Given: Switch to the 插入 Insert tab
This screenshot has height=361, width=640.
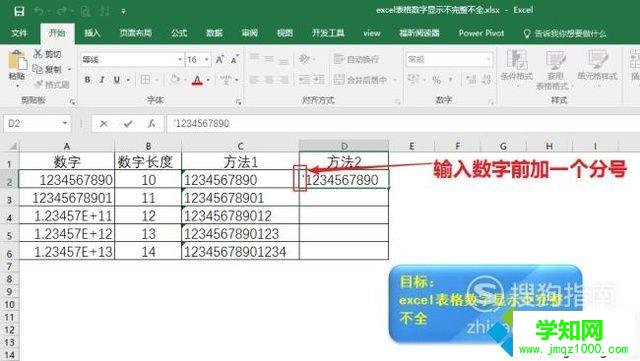Looking at the screenshot, I should point(92,33).
